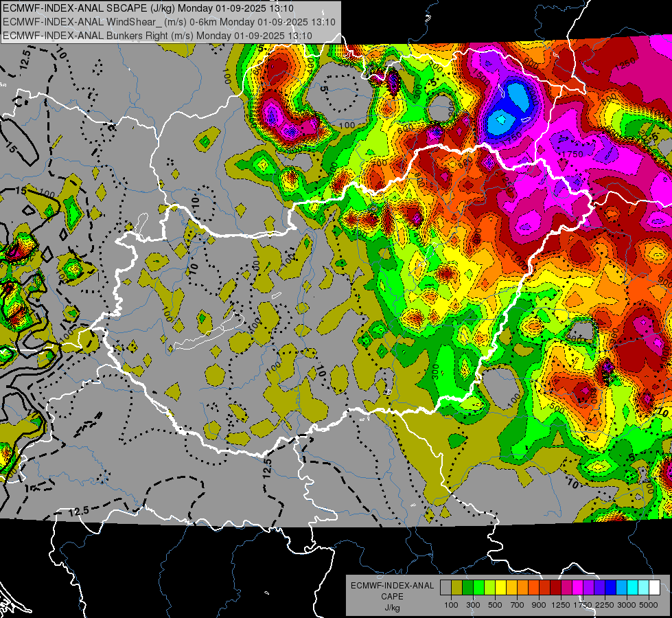
Task: Click the 5000 tick label in the legend
Action: coord(649,605)
